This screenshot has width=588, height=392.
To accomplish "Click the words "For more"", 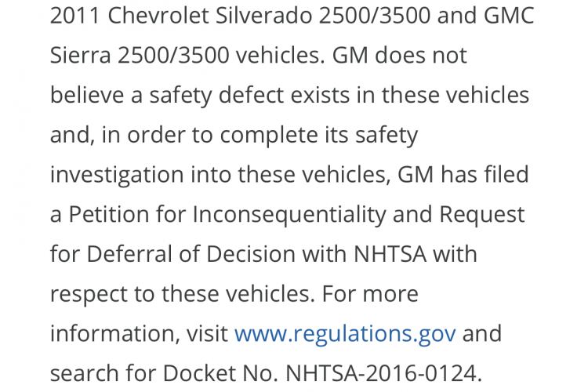I will tap(370, 294).
